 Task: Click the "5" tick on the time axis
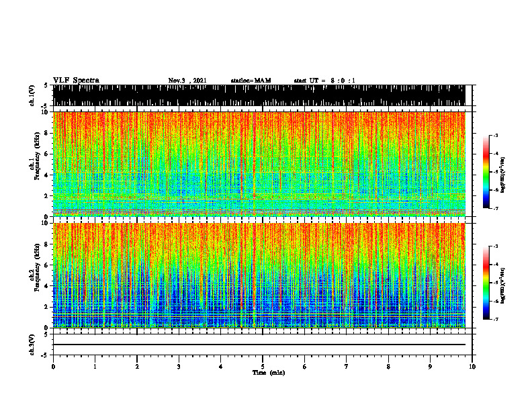(x=263, y=367)
